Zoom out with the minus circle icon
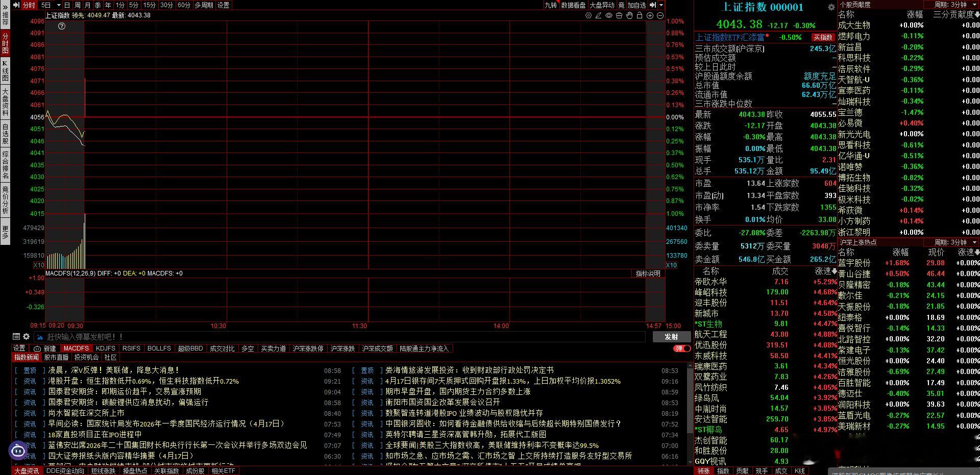The height and width of the screenshot is (475, 980). click(x=660, y=15)
